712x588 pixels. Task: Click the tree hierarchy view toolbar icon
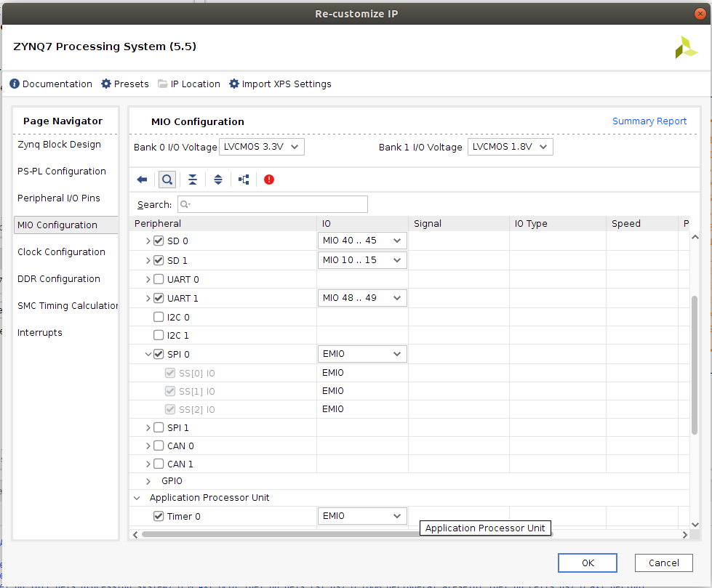pyautogui.click(x=244, y=180)
